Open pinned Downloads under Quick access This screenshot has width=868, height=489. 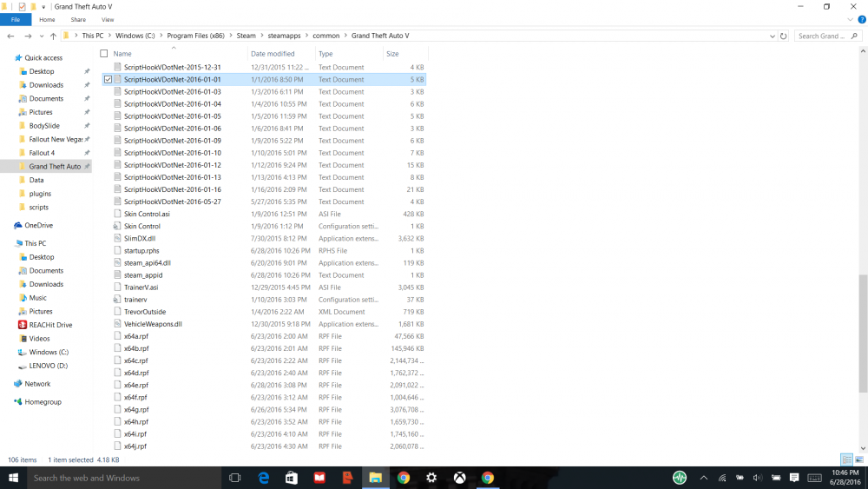click(46, 85)
